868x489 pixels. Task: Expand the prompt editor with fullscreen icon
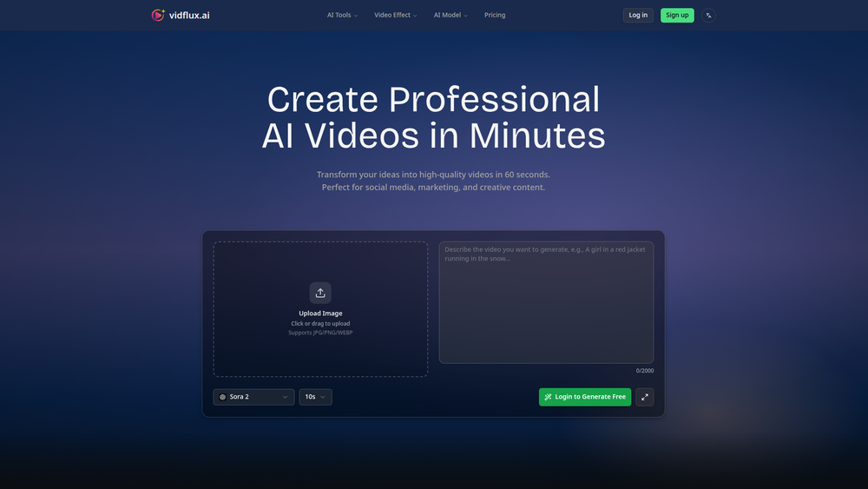644,397
